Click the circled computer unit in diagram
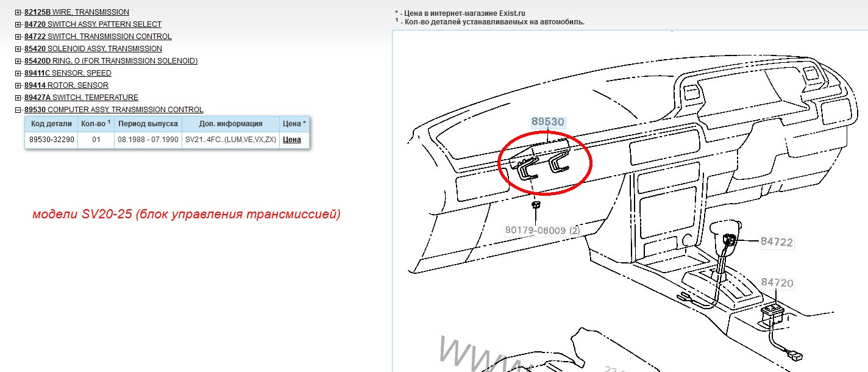This screenshot has height=372, width=868. click(544, 163)
